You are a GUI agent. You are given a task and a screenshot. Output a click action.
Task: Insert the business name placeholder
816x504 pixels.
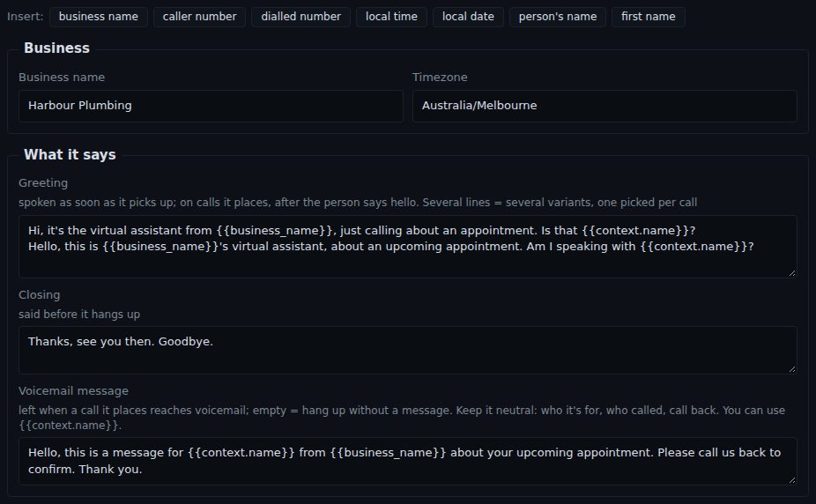coord(99,17)
